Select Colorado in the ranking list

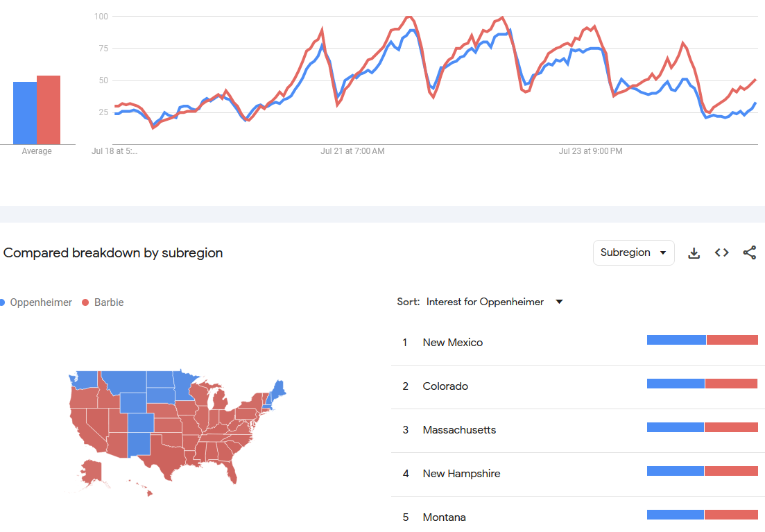pos(445,386)
